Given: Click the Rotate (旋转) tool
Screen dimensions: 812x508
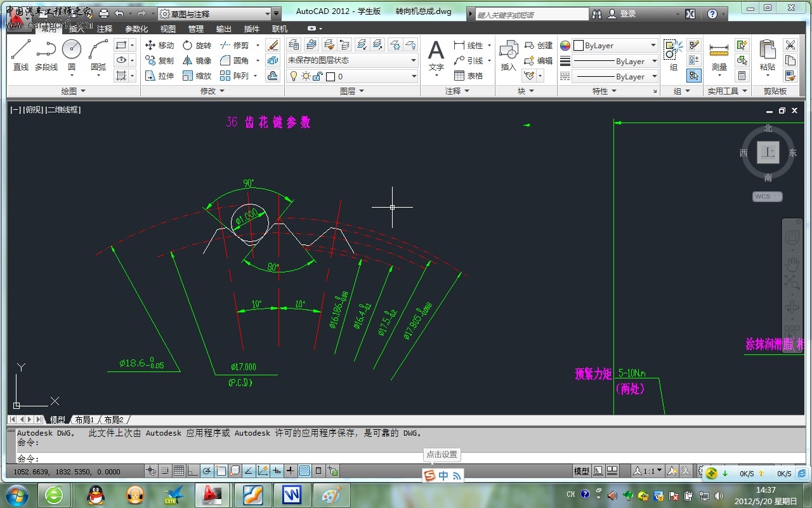Looking at the screenshot, I should (197, 45).
